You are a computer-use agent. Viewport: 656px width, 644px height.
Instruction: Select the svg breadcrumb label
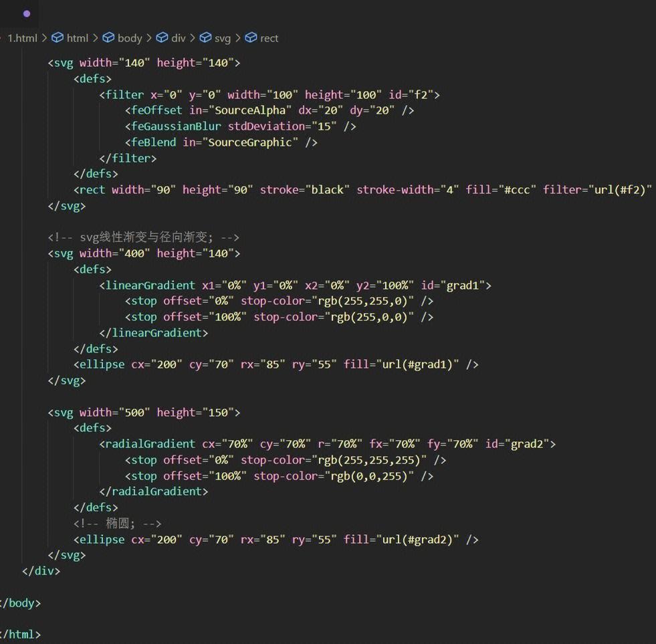pyautogui.click(x=223, y=39)
